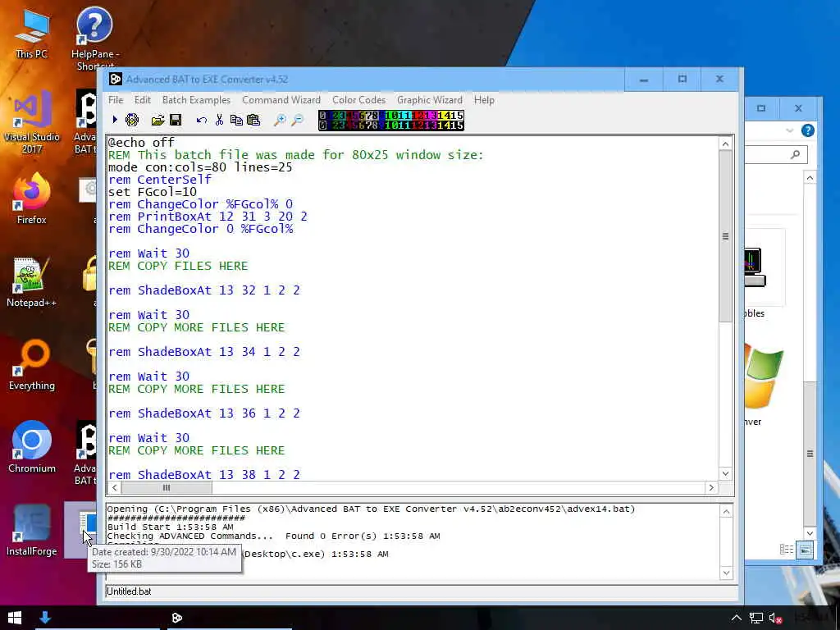
Task: Save the script with the floppy disk icon
Action: (176, 120)
